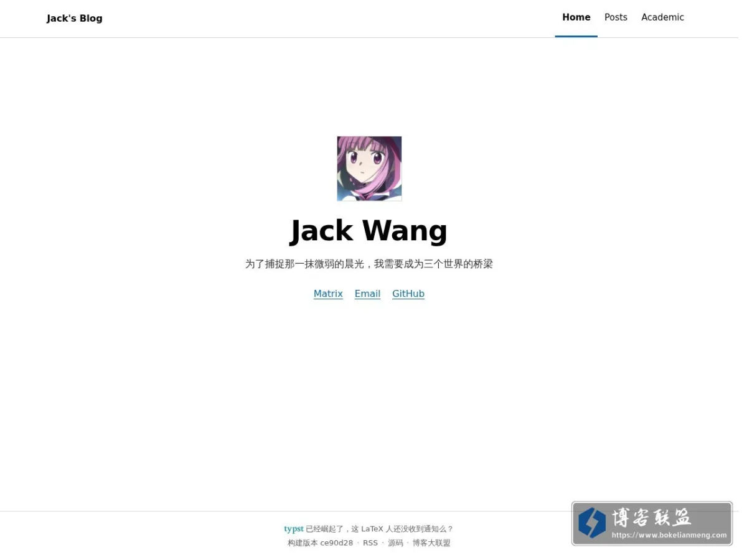Select the Home navigation tab

click(x=576, y=17)
